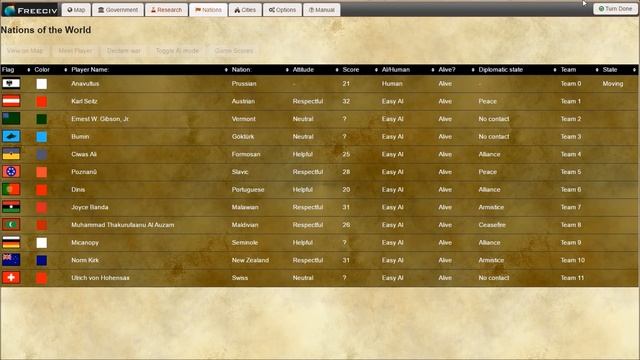Select player Dinis
This screenshot has width=640, height=360.
tap(78, 189)
